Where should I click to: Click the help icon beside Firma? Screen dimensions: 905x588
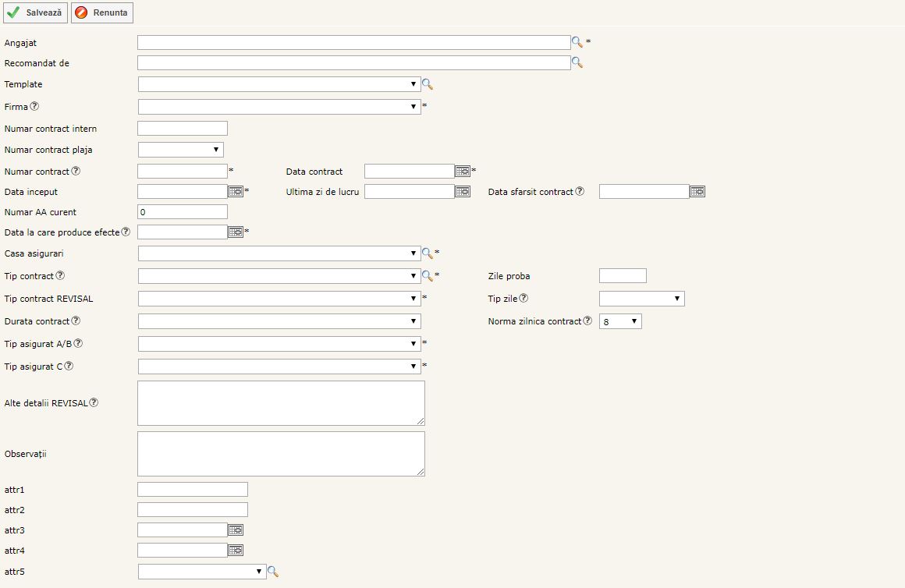coord(34,107)
